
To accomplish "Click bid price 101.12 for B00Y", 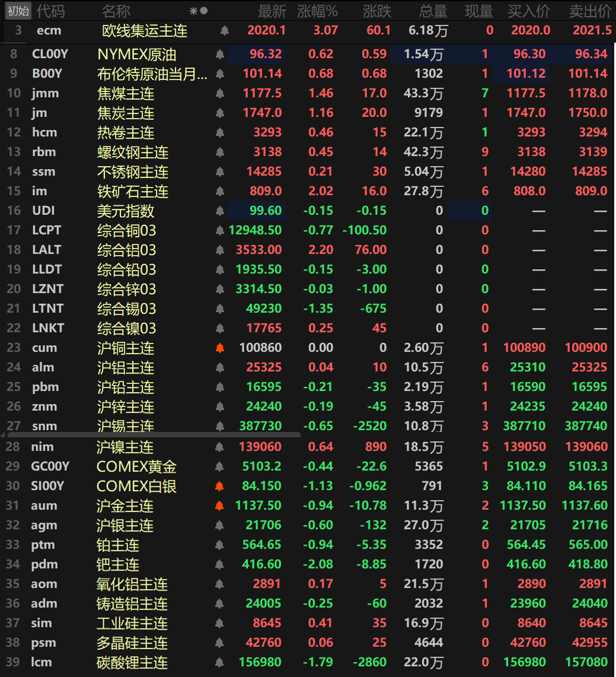I will (x=526, y=74).
